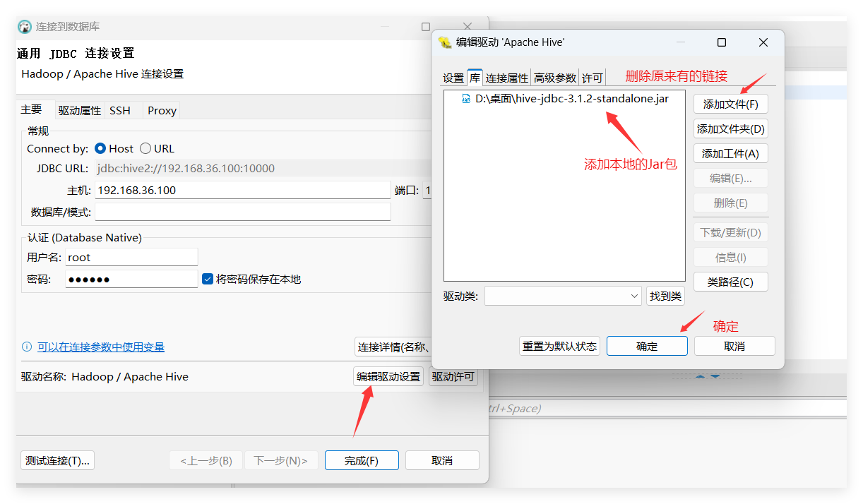Select the Host radio button
Image resolution: width=863 pixels, height=504 pixels.
(100, 148)
